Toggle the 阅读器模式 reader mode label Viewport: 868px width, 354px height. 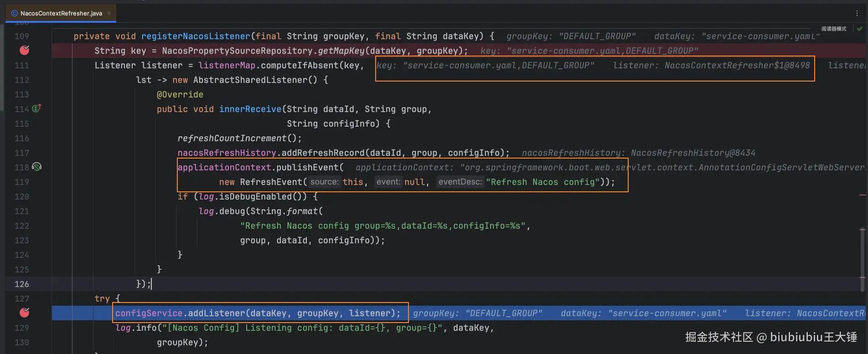(834, 29)
